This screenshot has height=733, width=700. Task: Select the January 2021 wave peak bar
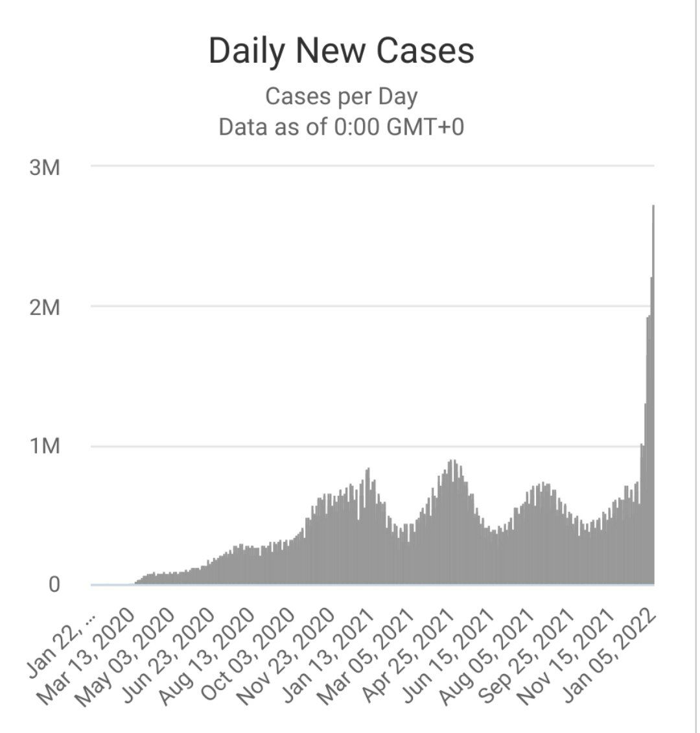(368, 526)
